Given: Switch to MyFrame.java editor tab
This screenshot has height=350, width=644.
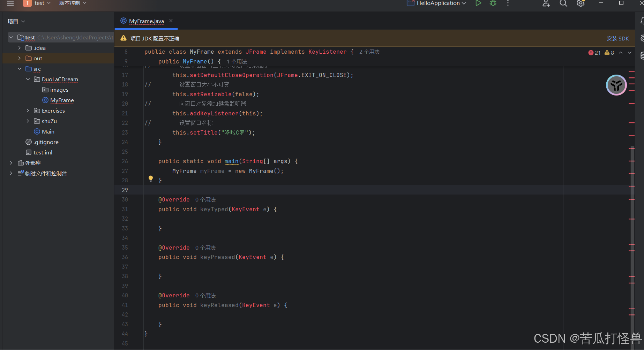Looking at the screenshot, I should [146, 21].
